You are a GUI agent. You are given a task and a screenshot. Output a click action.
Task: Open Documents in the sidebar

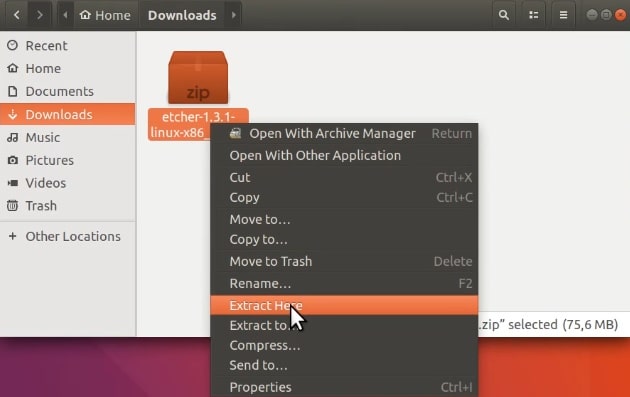[x=68, y=91]
